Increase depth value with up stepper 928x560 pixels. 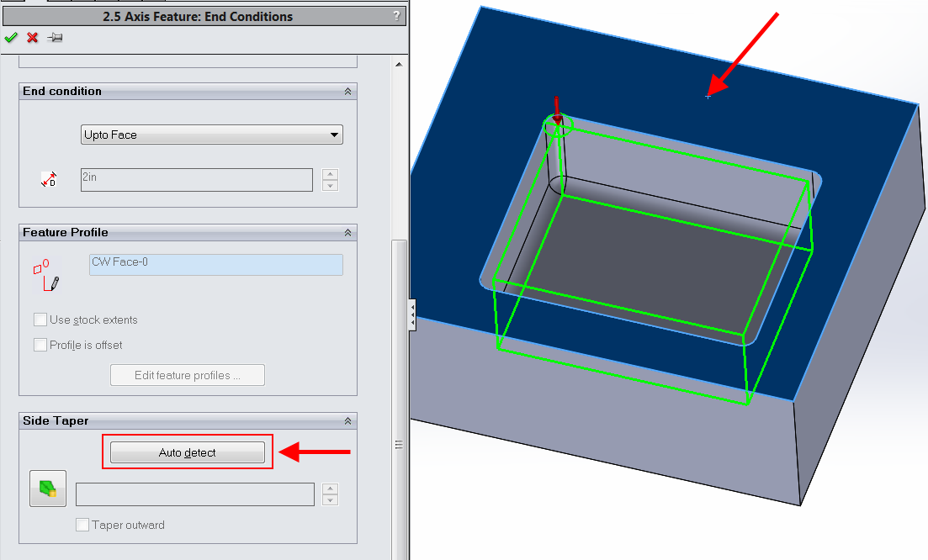[331, 174]
